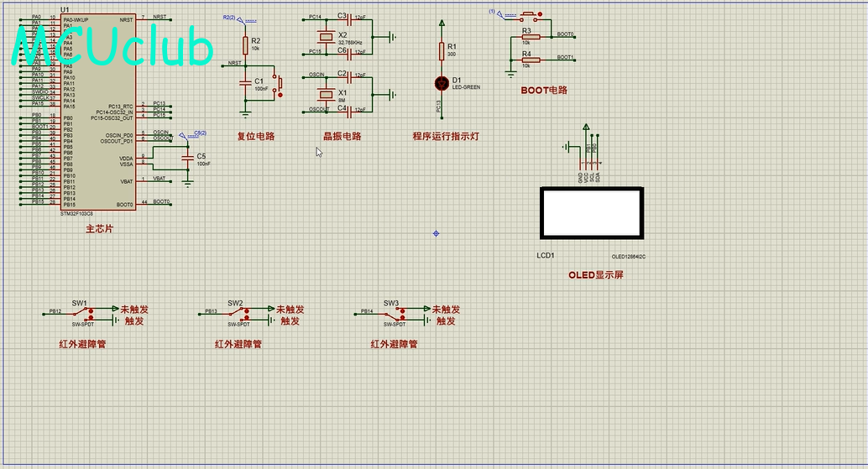Select ground symbol in BOOT circuit
The image size is (868, 469).
tap(510, 74)
